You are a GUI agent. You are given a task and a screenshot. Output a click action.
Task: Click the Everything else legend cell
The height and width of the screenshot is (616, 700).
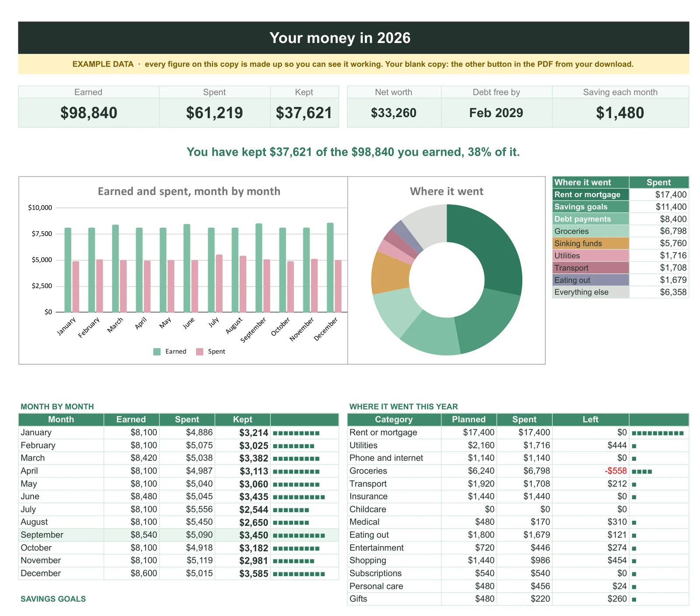coord(591,292)
